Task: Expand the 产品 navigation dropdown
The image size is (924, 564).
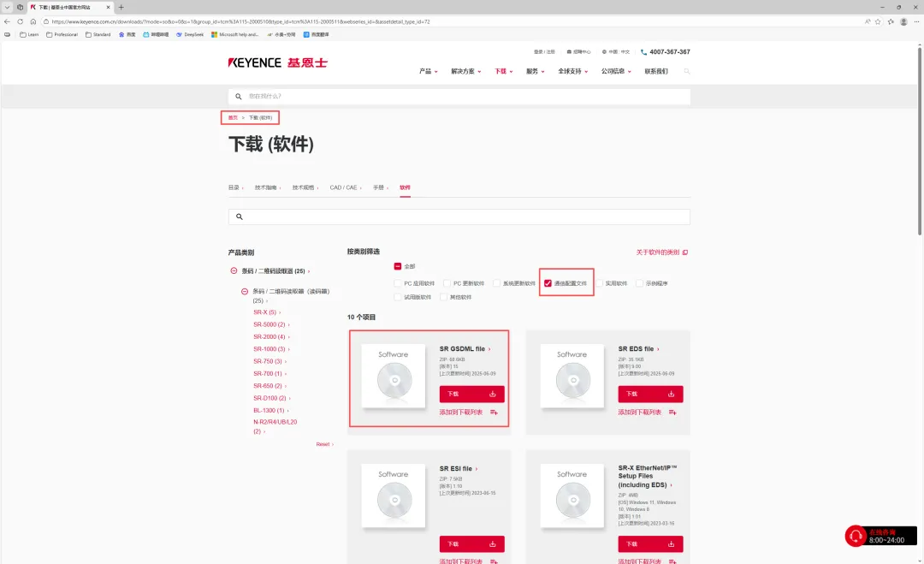Action: 429,71
